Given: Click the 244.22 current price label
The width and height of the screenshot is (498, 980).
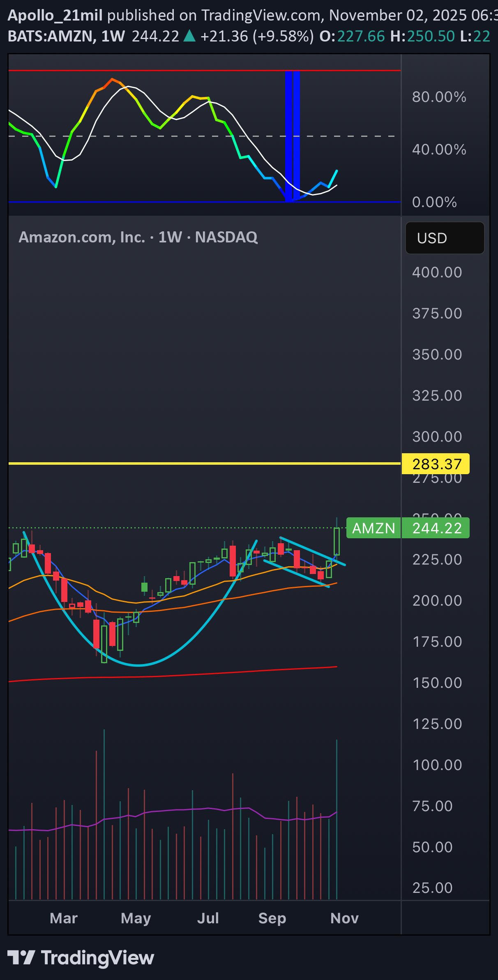Looking at the screenshot, I should click(436, 528).
